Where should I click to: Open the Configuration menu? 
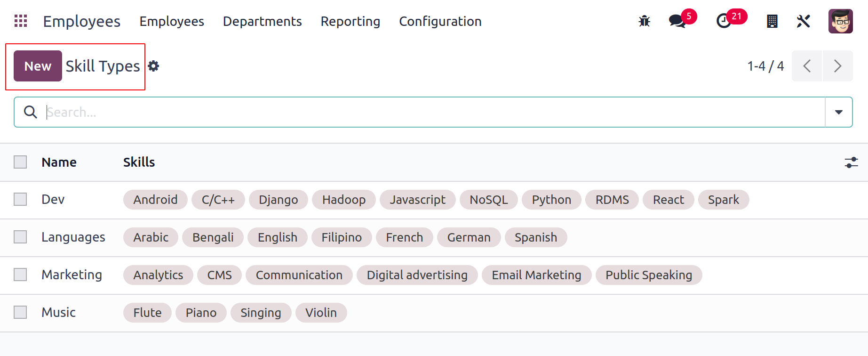click(440, 21)
